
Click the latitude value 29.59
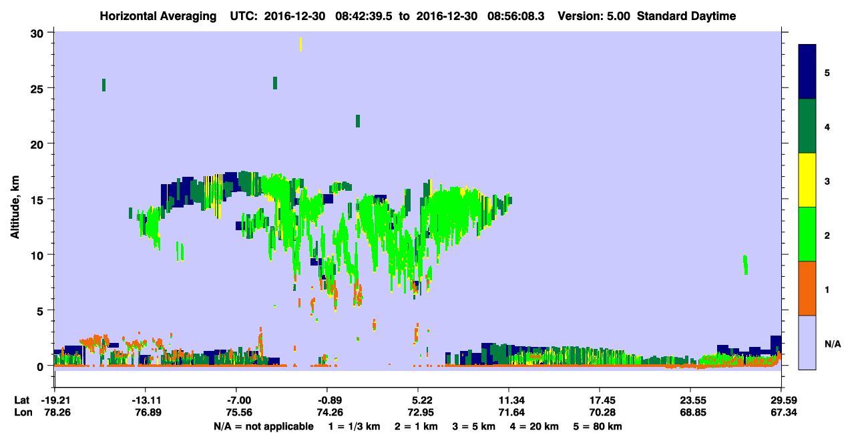pos(781,400)
